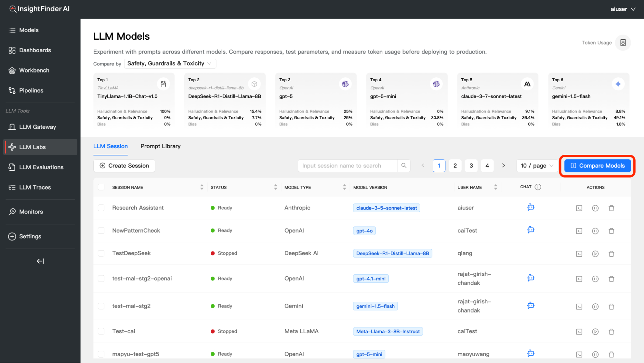The height and width of the screenshot is (363, 644).
Task: Collapse the left sidebar arrow
Action: [40, 261]
